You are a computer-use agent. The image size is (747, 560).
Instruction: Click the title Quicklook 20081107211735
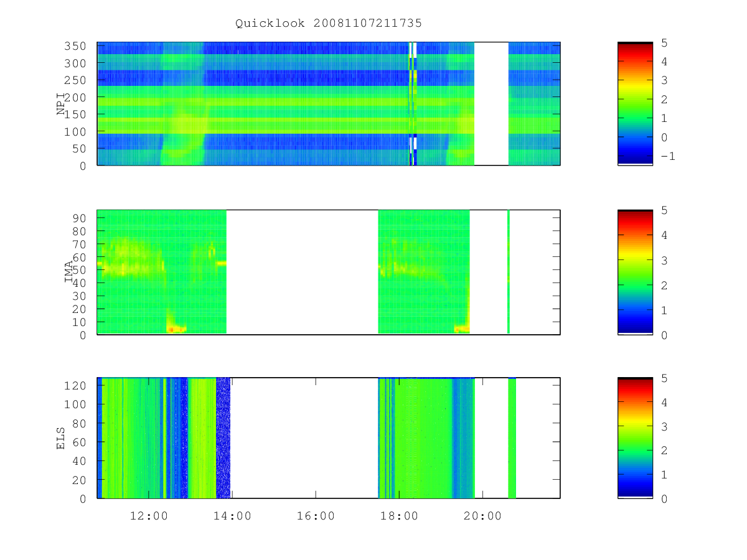pos(329,24)
